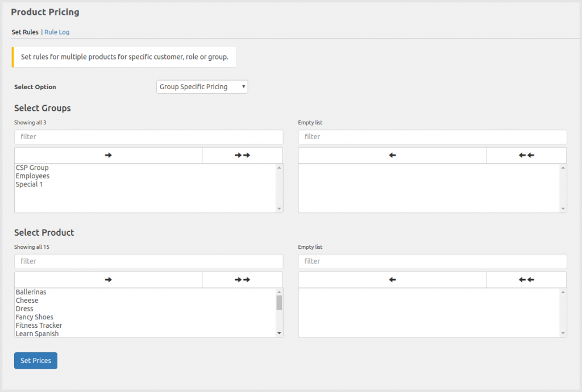The image size is (582, 392).
Task: Choose Employees from the groups list
Action: coord(32,176)
